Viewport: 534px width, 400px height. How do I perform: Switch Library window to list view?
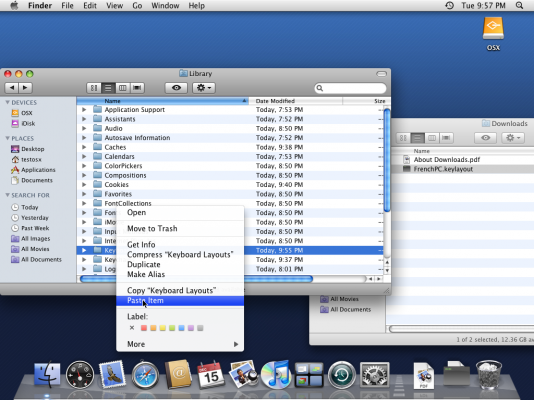[x=108, y=88]
